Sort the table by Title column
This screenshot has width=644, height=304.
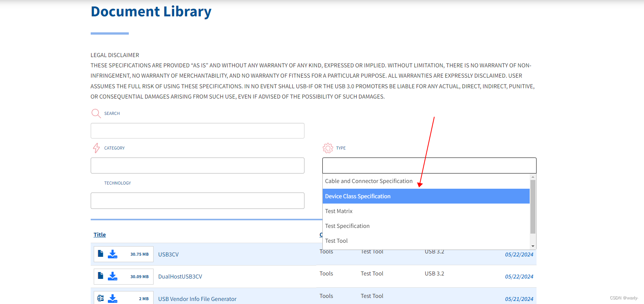coord(100,235)
